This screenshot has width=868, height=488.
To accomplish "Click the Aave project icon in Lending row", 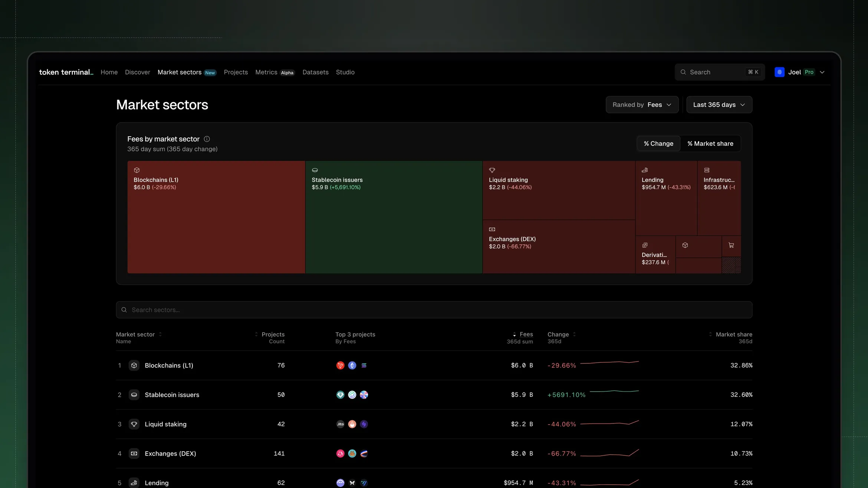I will [x=340, y=482].
